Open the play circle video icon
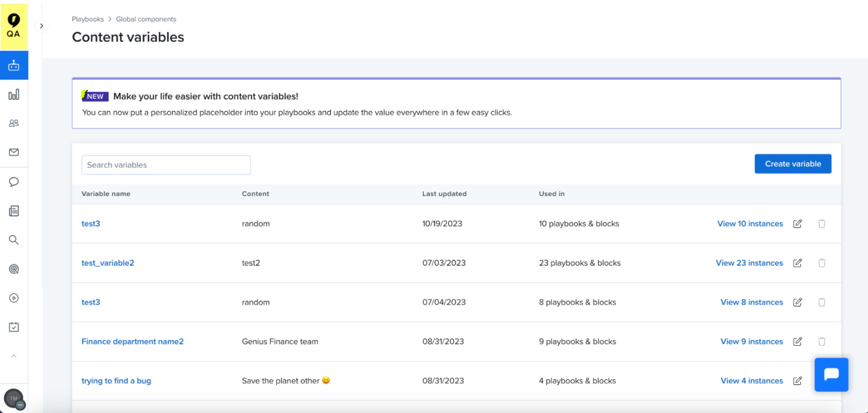Viewport: 868px width, 413px height. (x=14, y=298)
